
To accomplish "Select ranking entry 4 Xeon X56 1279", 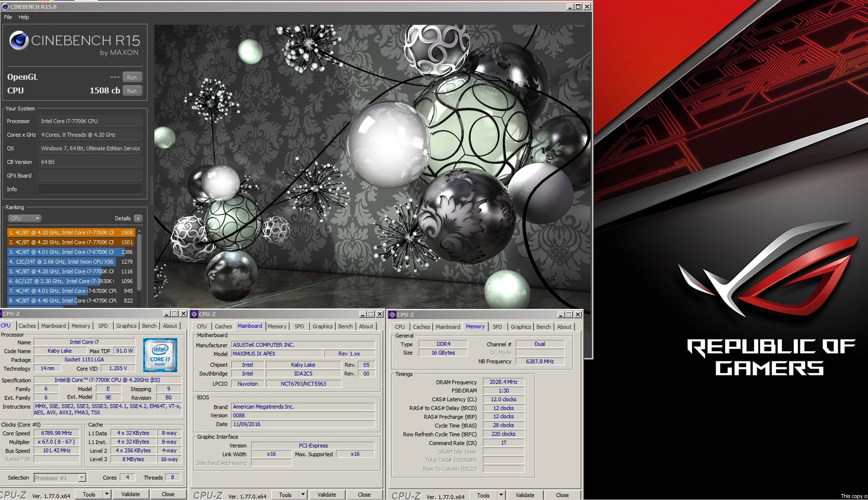I will 70,262.
